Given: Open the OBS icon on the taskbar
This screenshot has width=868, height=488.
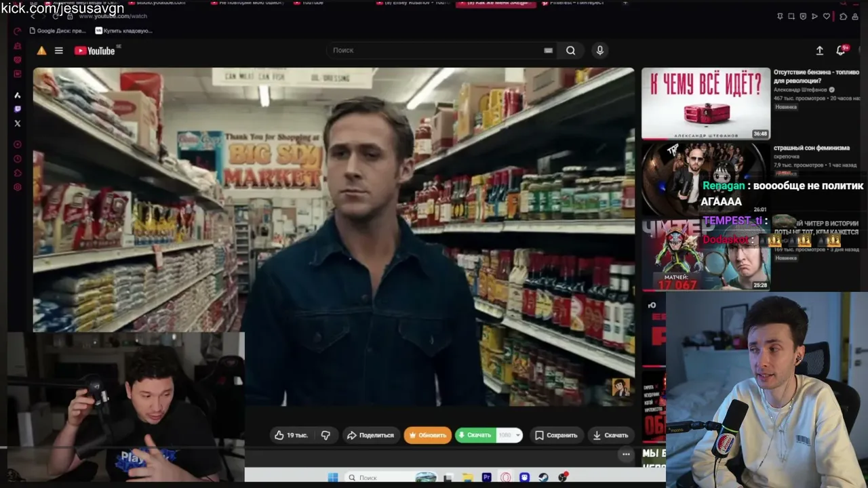Looking at the screenshot, I should point(562,478).
